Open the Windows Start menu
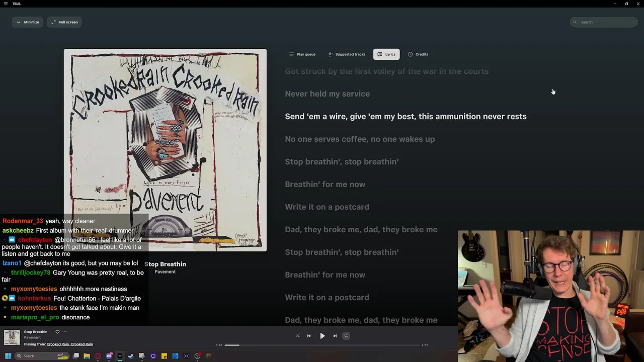644x362 pixels. click(x=8, y=356)
